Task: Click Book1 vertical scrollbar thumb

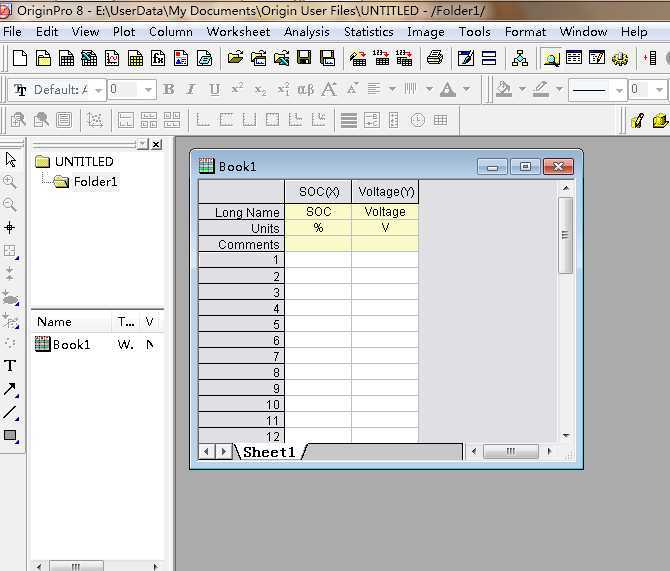Action: [565, 235]
